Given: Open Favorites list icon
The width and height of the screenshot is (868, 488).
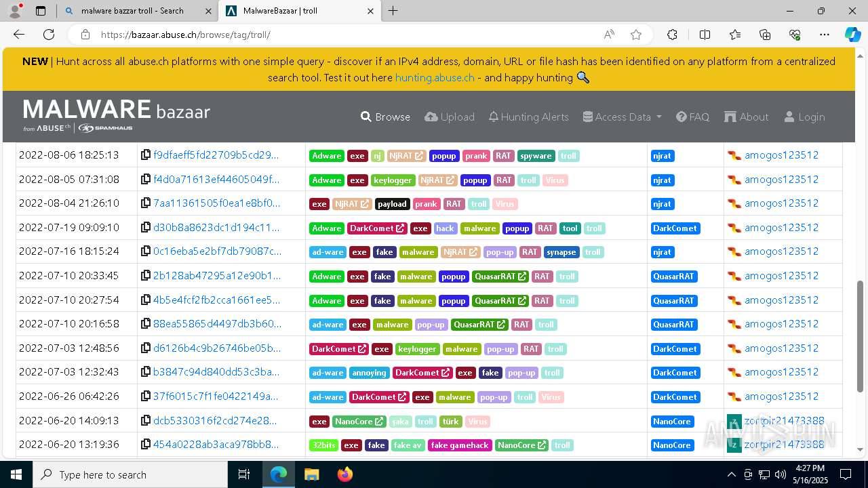Looking at the screenshot, I should coord(735,35).
